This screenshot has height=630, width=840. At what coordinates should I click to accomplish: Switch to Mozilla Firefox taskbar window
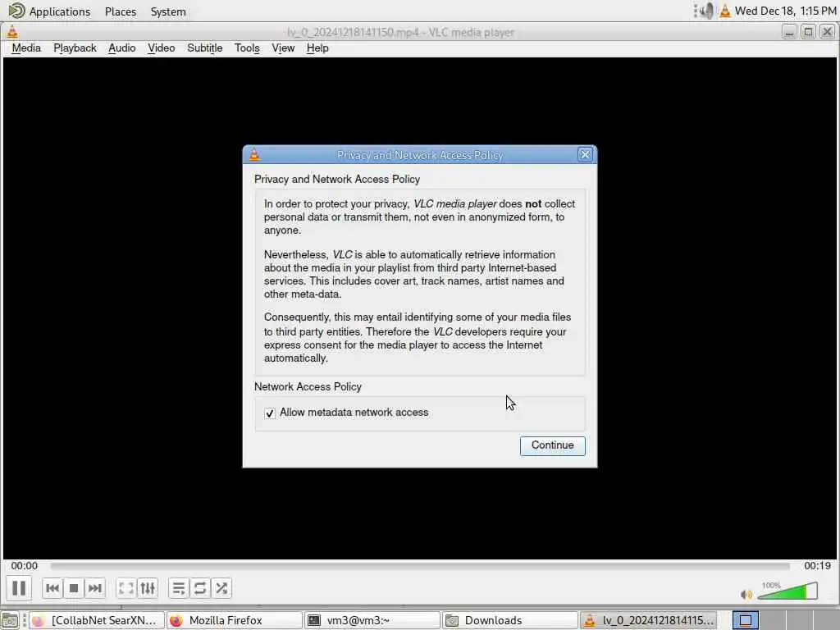(234, 620)
